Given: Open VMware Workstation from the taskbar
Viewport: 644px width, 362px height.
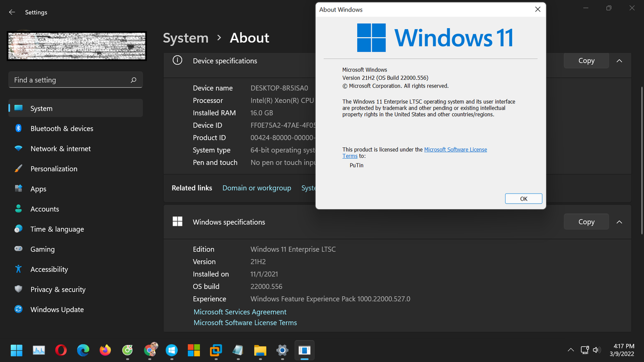Looking at the screenshot, I should [216, 350].
